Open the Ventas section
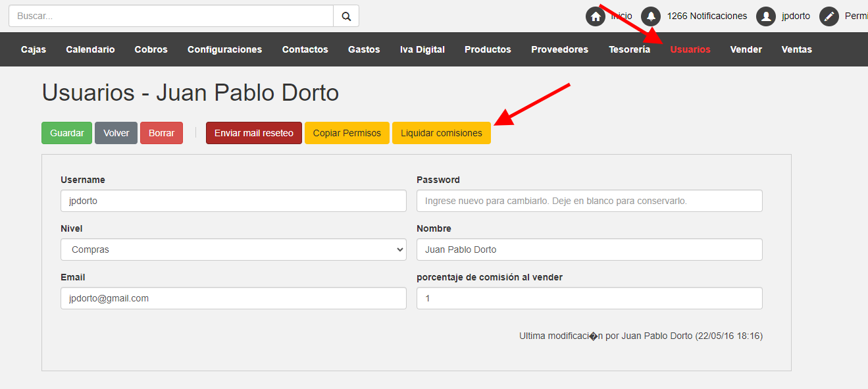Image resolution: width=868 pixels, height=389 pixels. pos(796,49)
